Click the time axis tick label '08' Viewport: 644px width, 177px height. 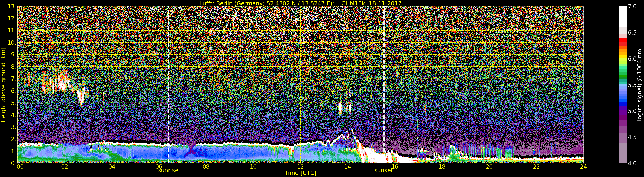point(206,167)
